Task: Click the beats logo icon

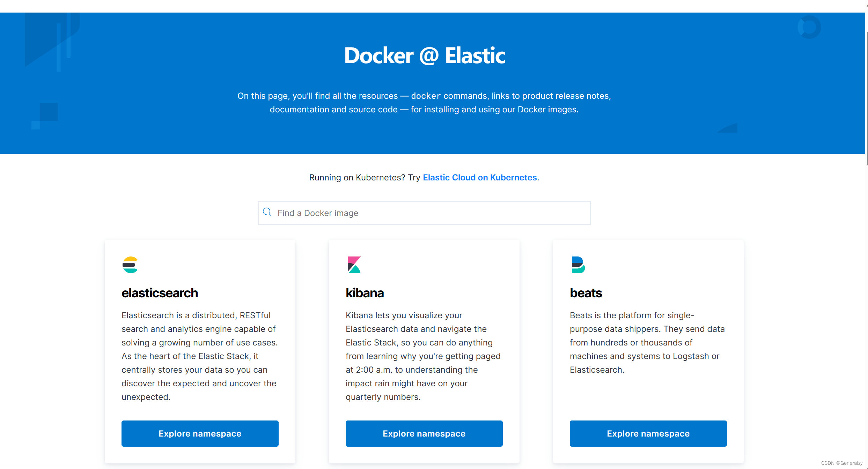Action: (578, 265)
